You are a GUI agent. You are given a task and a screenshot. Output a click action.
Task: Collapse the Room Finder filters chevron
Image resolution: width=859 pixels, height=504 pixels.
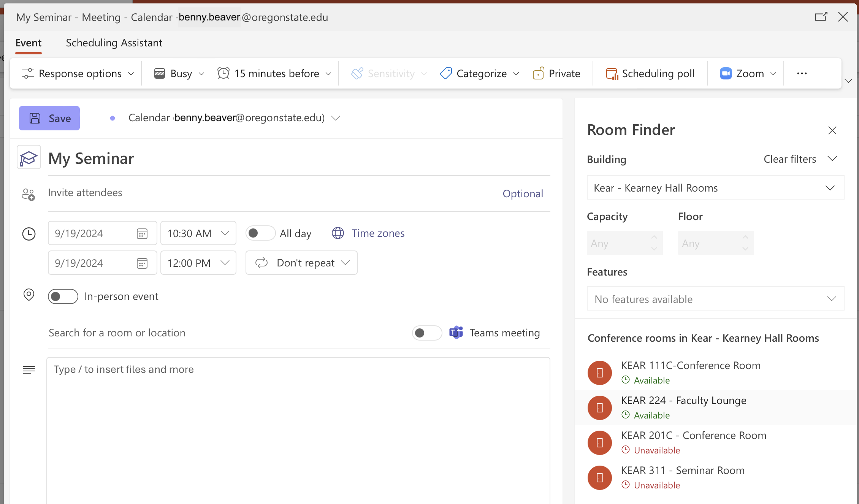pos(832,159)
